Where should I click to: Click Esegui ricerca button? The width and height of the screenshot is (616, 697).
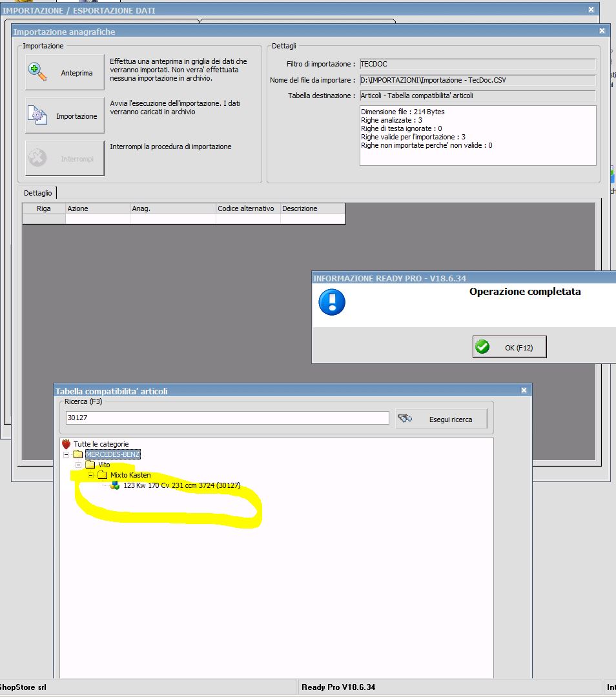click(x=441, y=419)
